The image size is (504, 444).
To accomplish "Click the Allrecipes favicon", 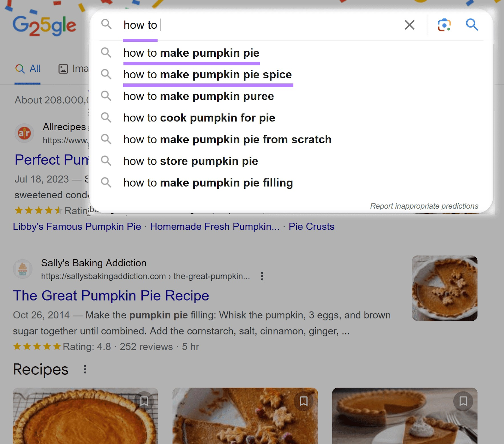I will [x=24, y=133].
